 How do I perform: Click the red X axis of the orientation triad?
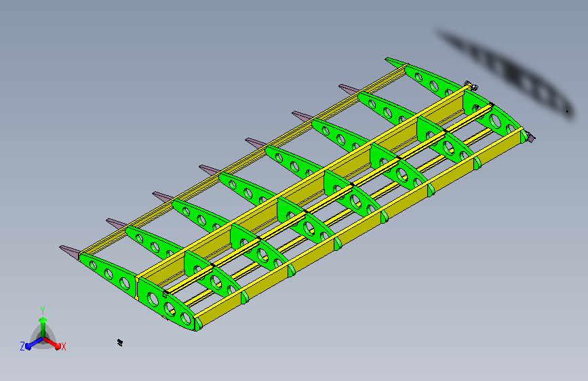coord(52,343)
